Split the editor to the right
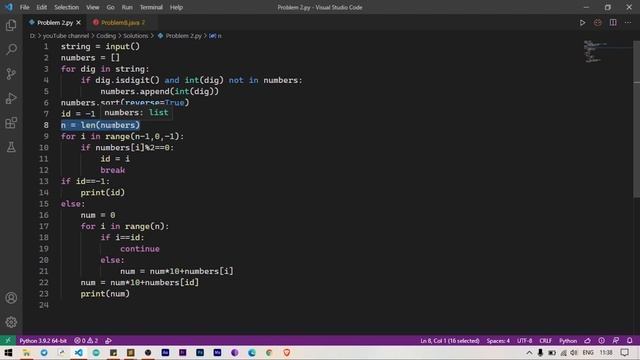The height and width of the screenshot is (360, 640). pyautogui.click(x=613, y=23)
